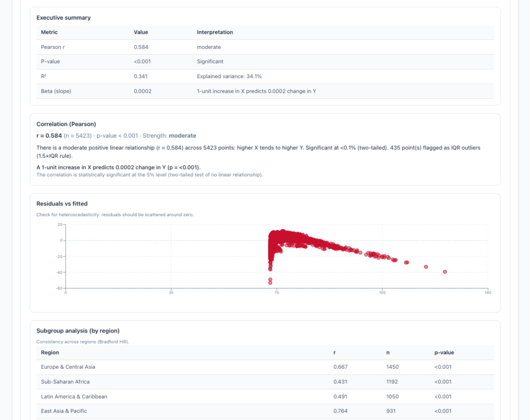Click the r column header in subgroup table

coord(334,352)
